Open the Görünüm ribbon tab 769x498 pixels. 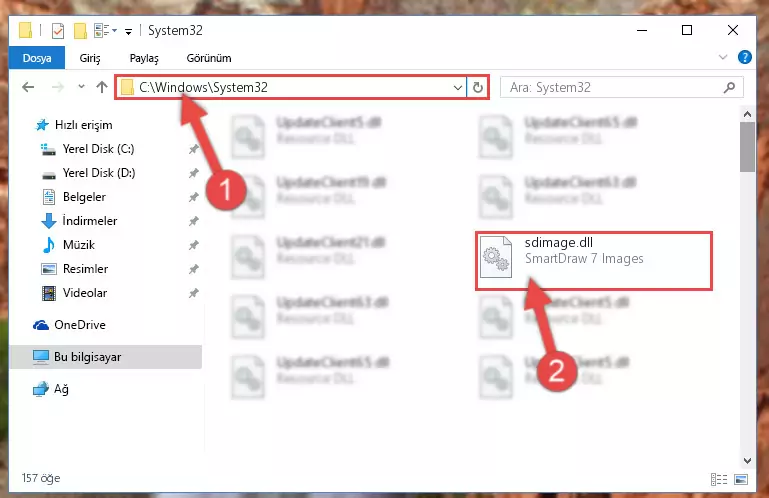point(209,58)
